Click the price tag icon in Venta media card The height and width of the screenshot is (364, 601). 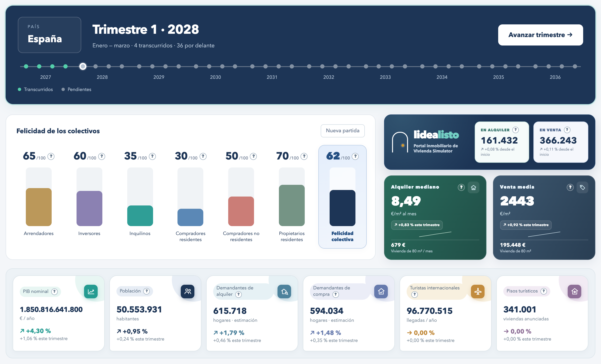tap(582, 187)
